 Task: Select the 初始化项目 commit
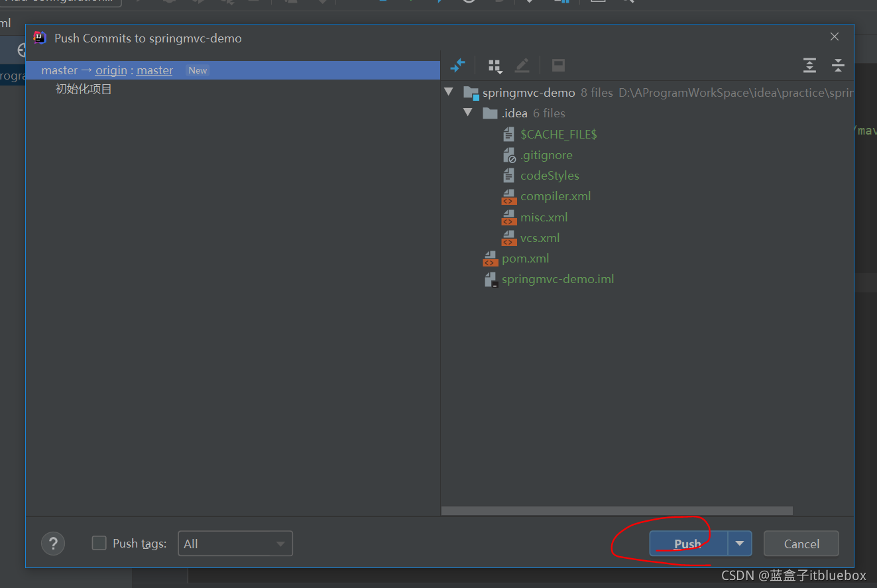(x=84, y=89)
